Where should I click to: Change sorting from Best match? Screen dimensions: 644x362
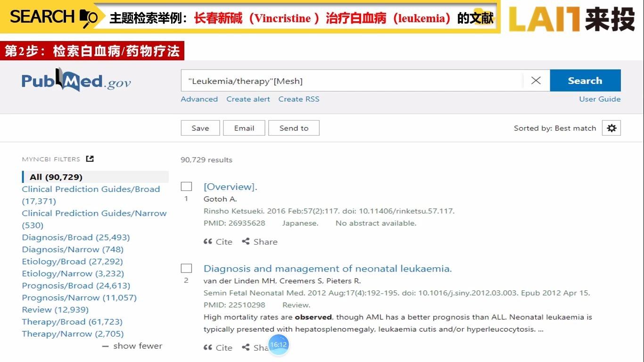555,128
